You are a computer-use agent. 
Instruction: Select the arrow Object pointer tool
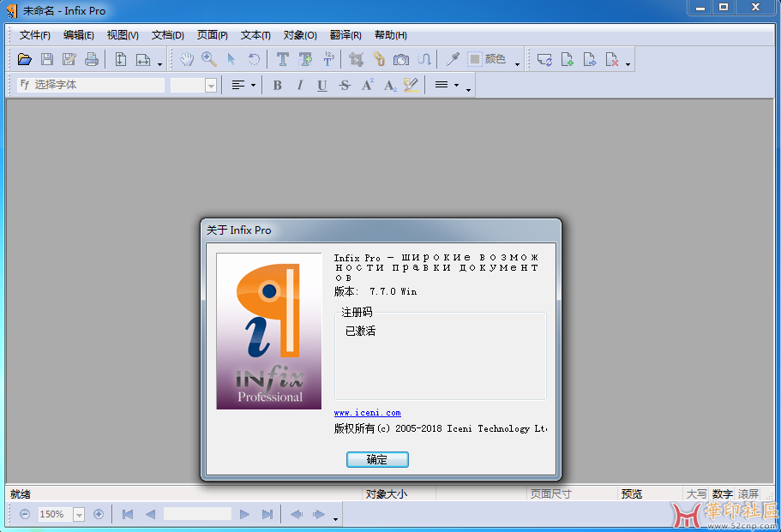click(x=231, y=60)
